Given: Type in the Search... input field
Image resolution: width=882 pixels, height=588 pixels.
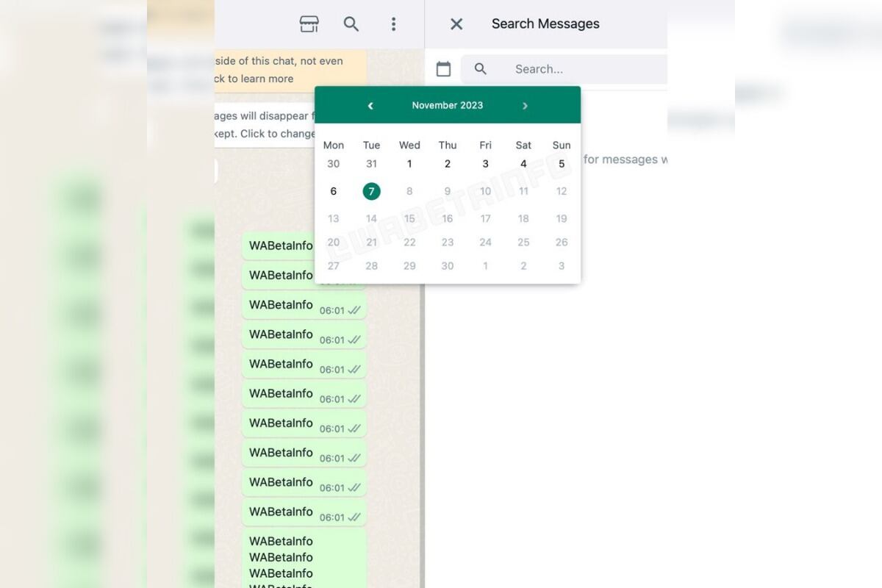Looking at the screenshot, I should [x=581, y=69].
